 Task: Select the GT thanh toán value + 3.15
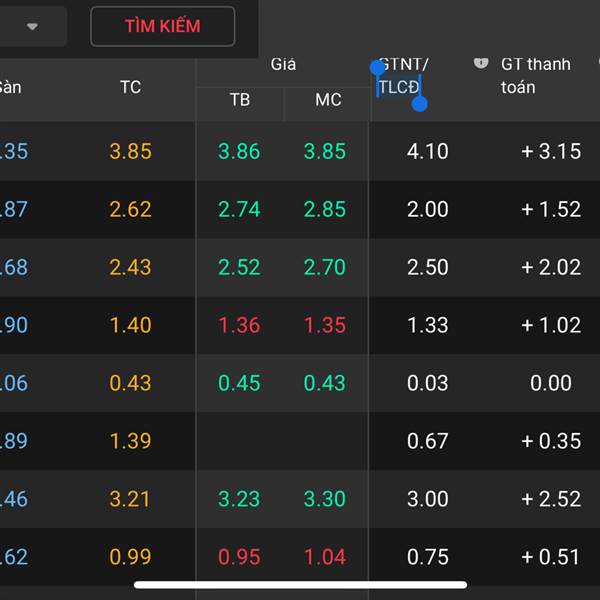click(x=551, y=151)
